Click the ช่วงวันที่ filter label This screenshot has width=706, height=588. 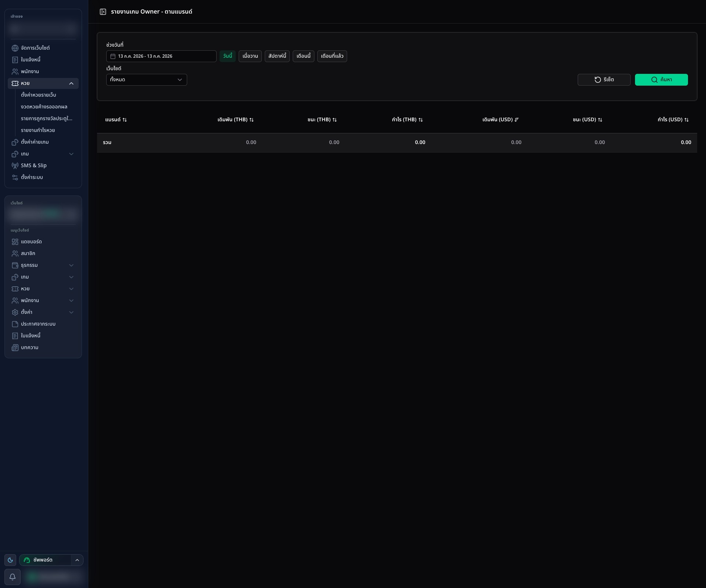(115, 45)
